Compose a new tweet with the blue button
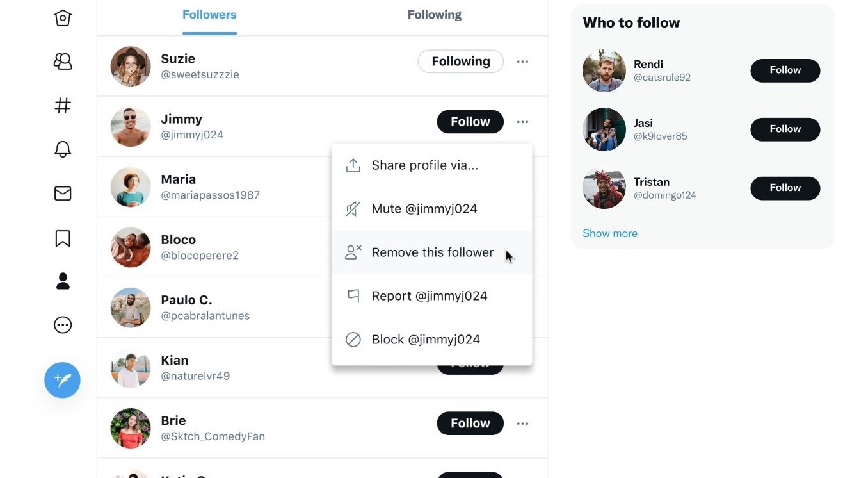This screenshot has height=478, width=868. pos(63,380)
